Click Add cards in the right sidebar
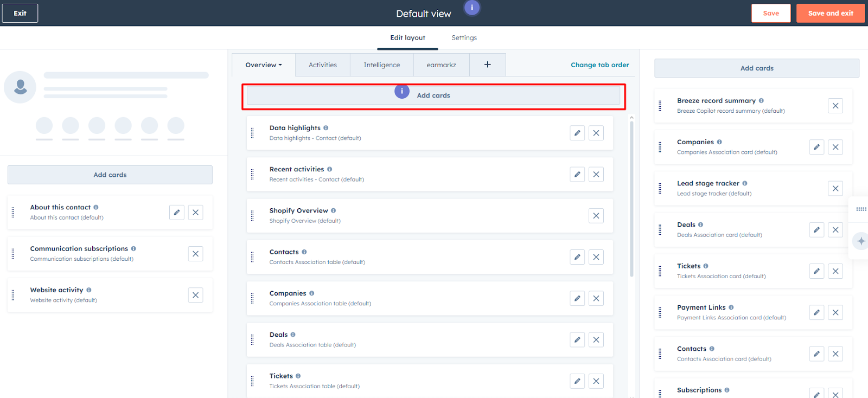 pos(756,68)
